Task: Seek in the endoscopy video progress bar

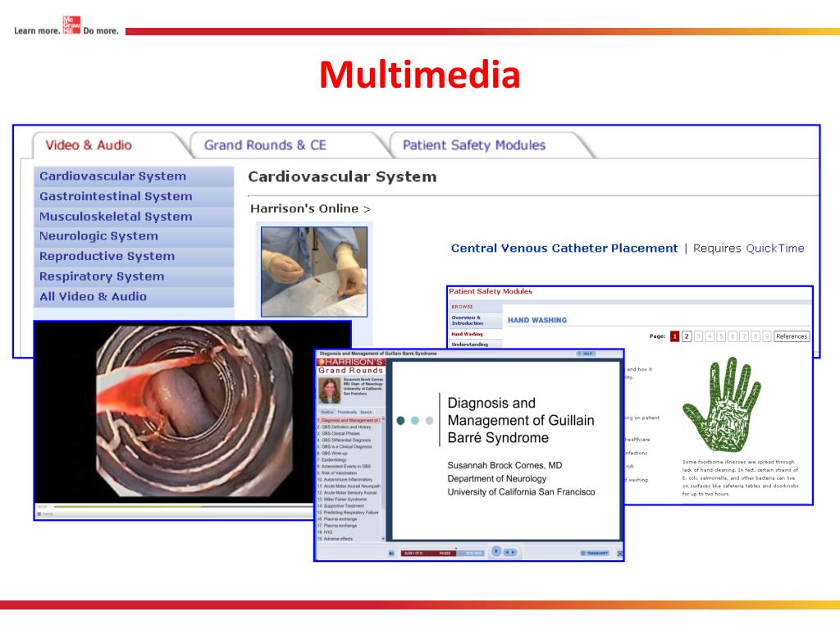Action: click(182, 506)
